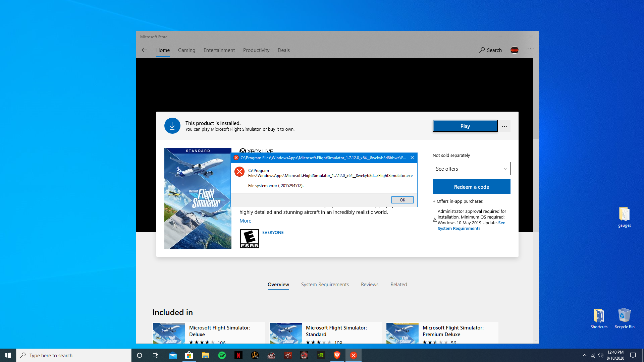Image resolution: width=644 pixels, height=362 pixels.
Task: Click the blue download arrow icon
Action: pos(172,126)
